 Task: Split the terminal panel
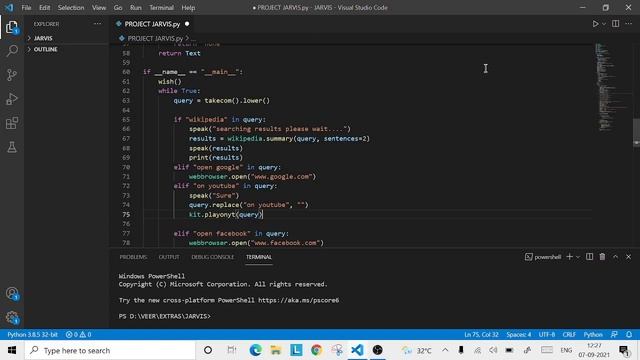tap(589, 257)
